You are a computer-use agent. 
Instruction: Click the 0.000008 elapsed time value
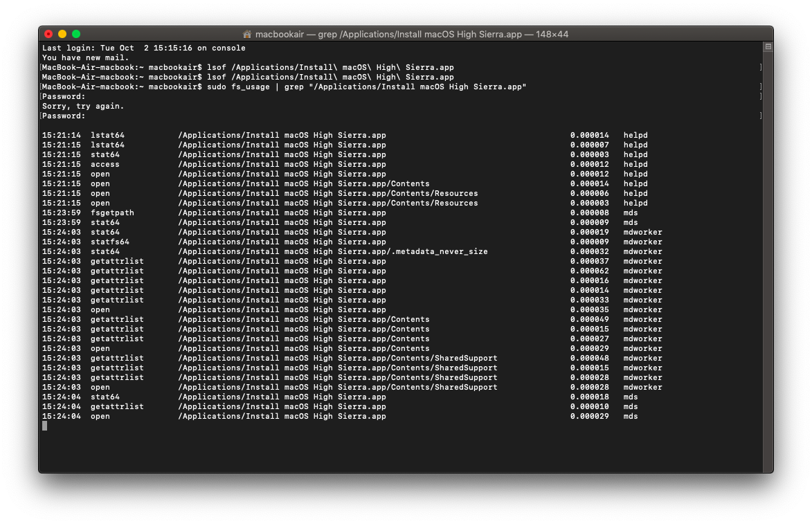[590, 213]
